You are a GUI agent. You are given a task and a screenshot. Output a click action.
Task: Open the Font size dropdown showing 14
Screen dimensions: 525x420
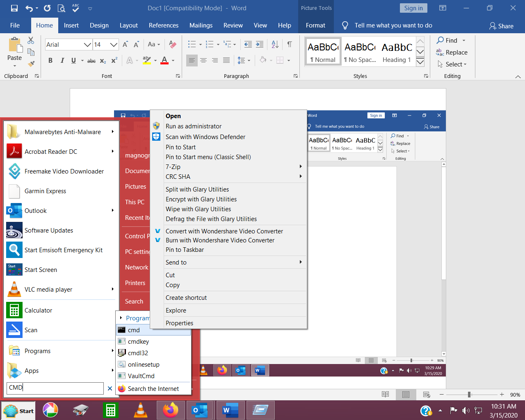[x=114, y=44]
